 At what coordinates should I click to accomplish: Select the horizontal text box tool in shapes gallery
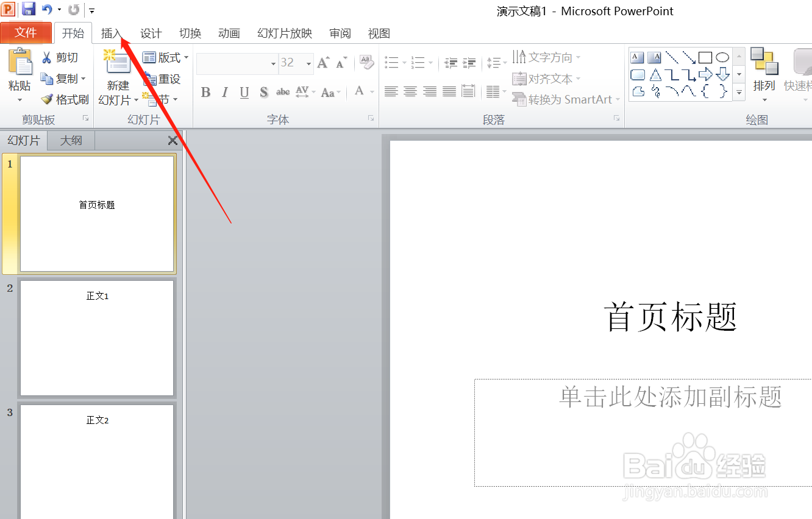636,57
